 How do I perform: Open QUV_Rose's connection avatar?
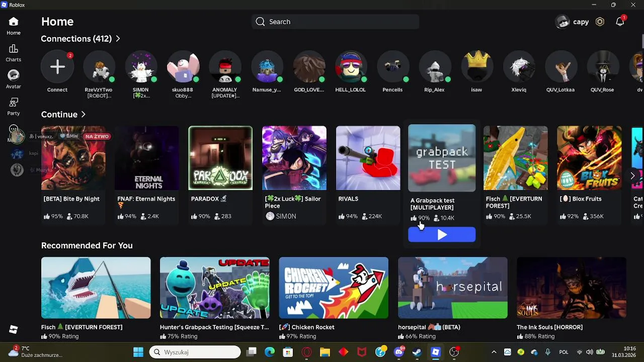[x=602, y=67]
